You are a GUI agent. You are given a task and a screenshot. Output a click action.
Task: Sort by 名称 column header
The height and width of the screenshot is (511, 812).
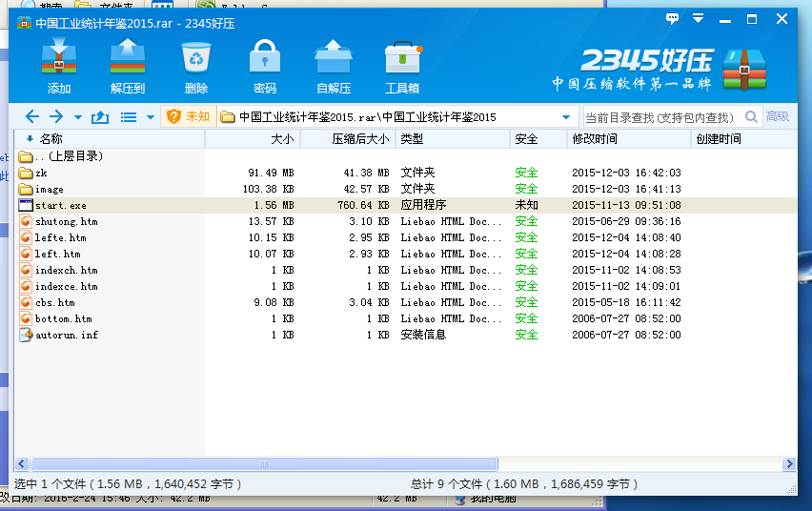pos(110,138)
